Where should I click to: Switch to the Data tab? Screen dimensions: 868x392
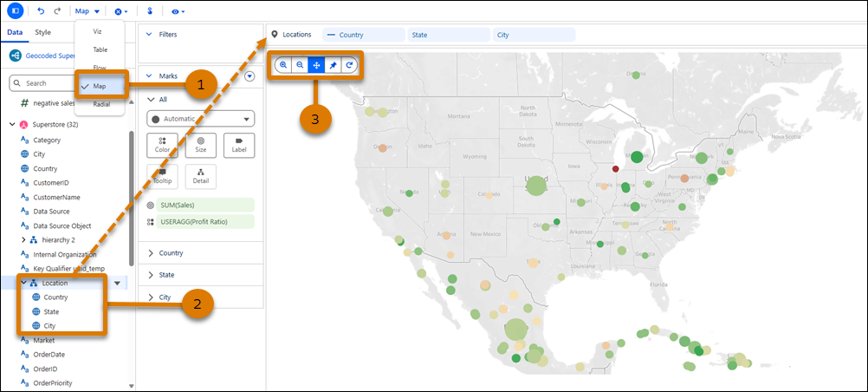15,32
